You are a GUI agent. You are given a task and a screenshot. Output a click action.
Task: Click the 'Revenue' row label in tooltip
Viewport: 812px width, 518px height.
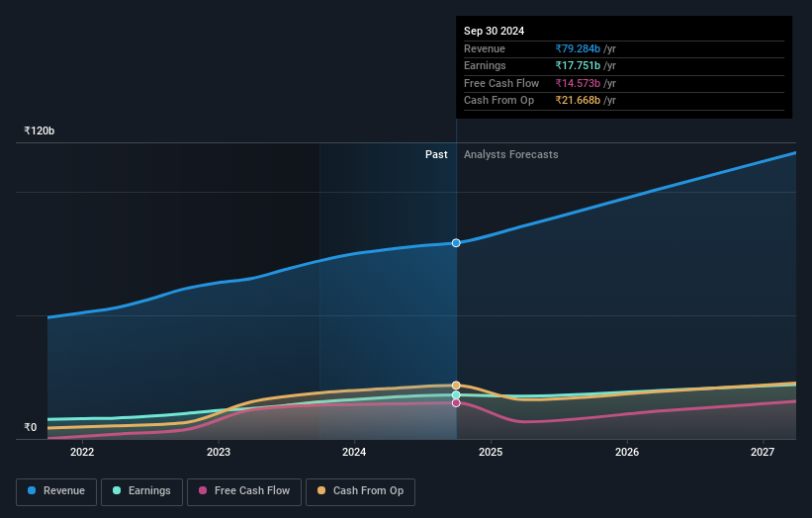click(x=485, y=48)
